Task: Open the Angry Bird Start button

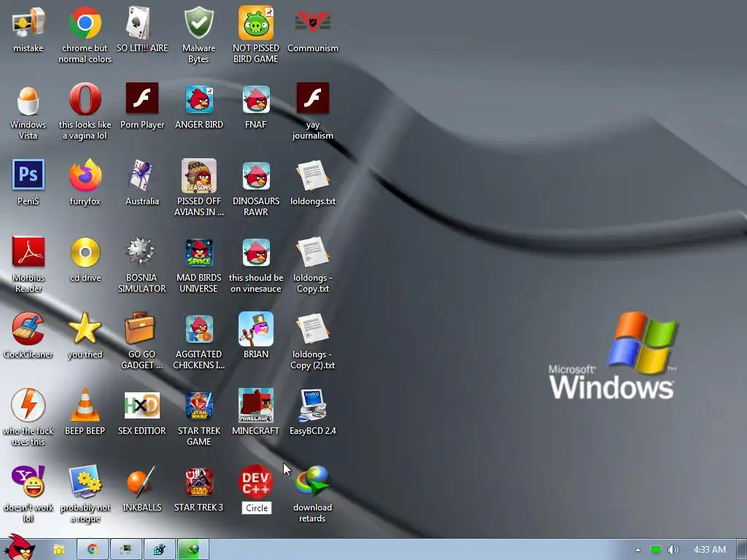Action: tap(20, 548)
